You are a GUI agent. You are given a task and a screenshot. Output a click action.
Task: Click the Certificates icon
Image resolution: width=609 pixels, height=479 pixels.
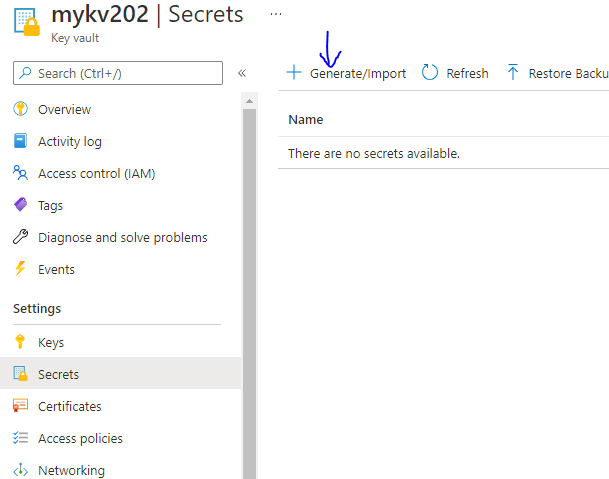(20, 406)
